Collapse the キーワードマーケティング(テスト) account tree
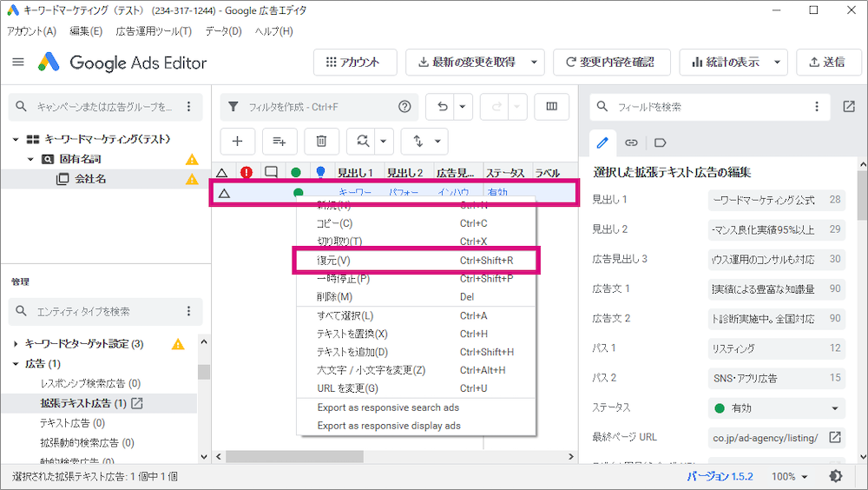The width and height of the screenshot is (868, 490). [x=16, y=139]
